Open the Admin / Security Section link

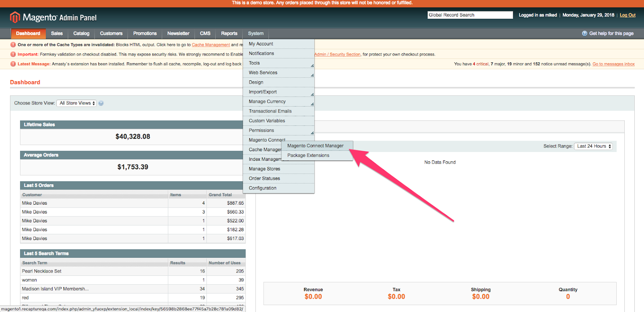point(337,55)
